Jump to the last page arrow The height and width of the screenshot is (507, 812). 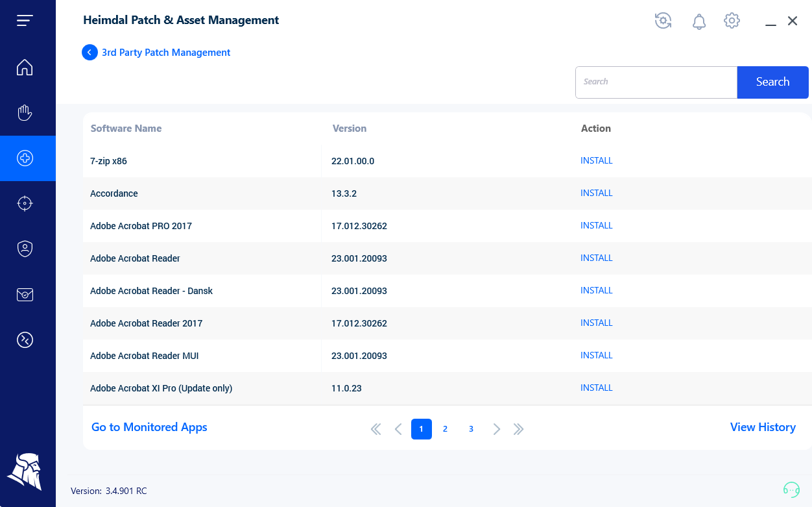point(518,429)
